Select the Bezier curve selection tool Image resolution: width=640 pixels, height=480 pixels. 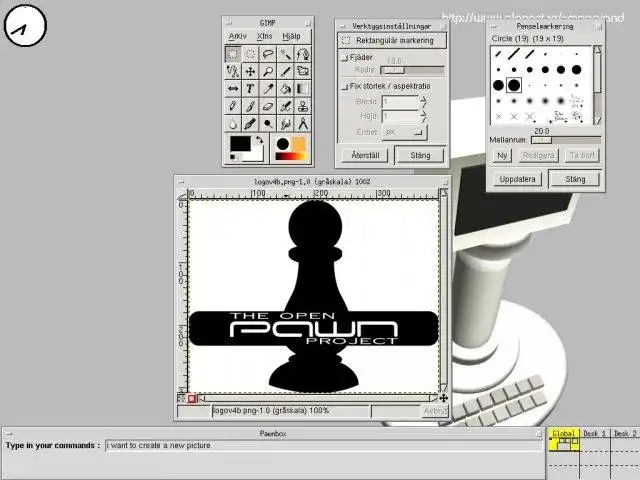click(302, 53)
